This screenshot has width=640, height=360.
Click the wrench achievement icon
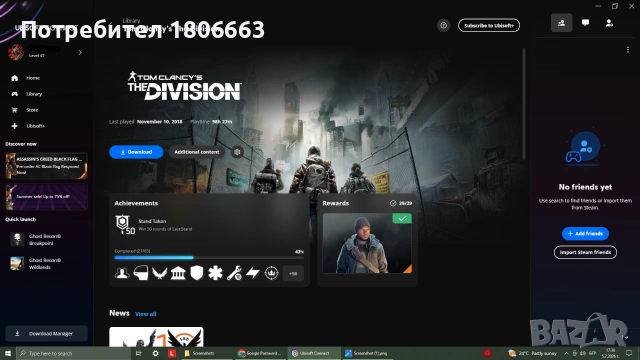[x=234, y=273]
